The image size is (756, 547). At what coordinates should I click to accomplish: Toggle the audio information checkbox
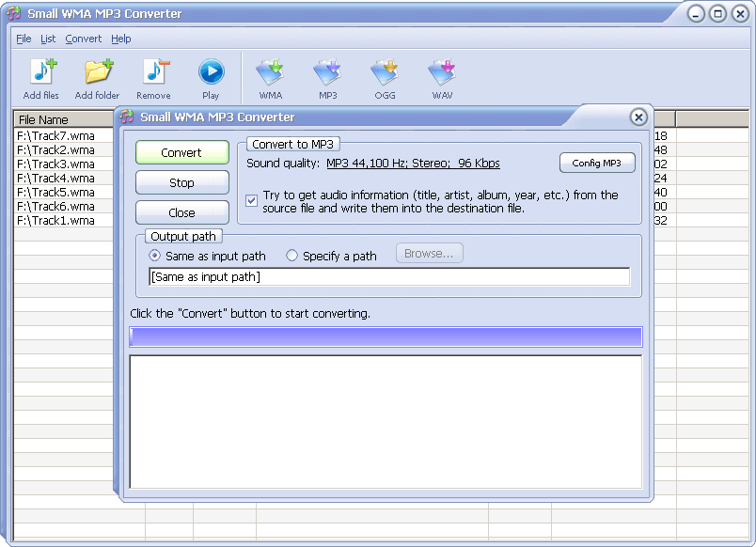[x=252, y=200]
